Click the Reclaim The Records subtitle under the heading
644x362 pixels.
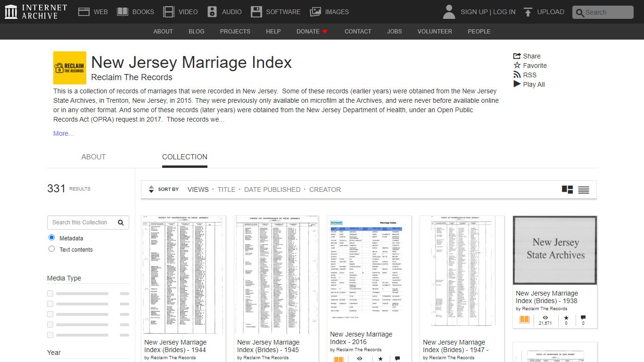[x=132, y=77]
